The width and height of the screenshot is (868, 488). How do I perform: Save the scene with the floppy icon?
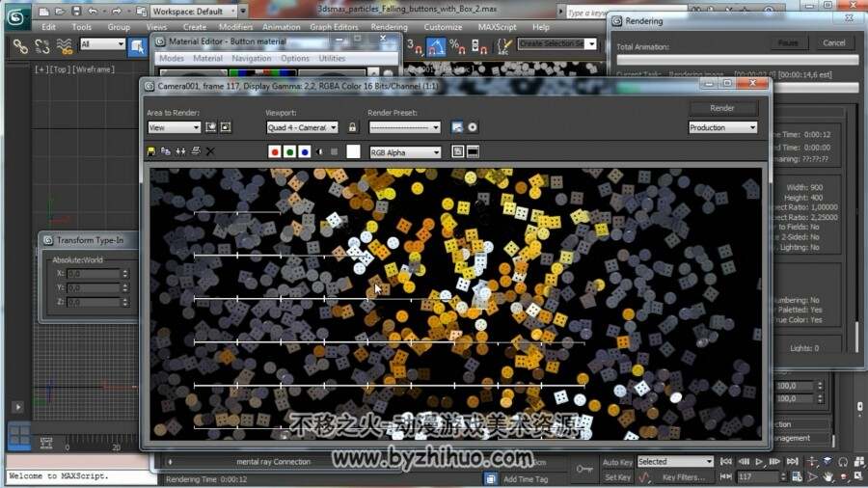pos(76,11)
